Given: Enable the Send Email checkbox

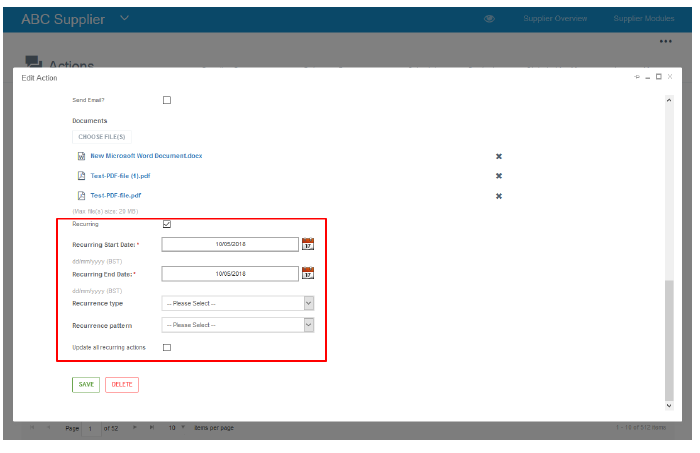Looking at the screenshot, I should tap(167, 100).
